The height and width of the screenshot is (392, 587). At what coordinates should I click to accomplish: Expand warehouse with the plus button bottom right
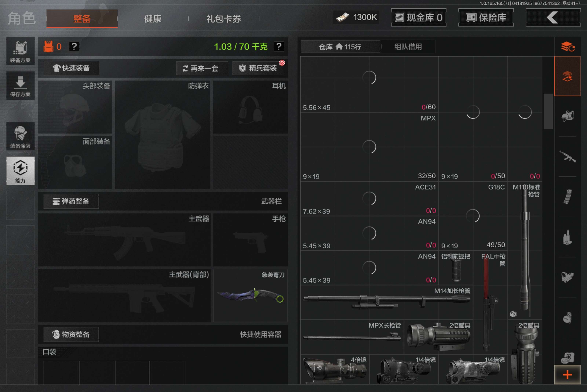click(x=568, y=374)
